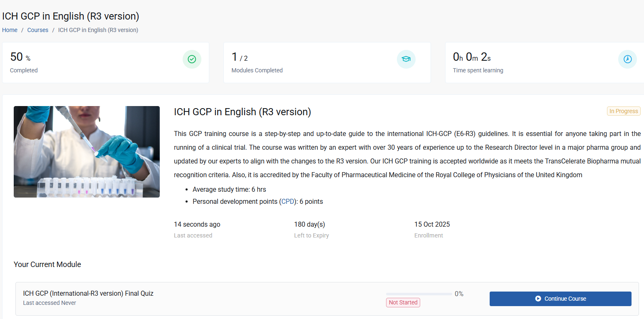
Task: Click the 15 Oct 2025 enrollment date
Action: 432,225
